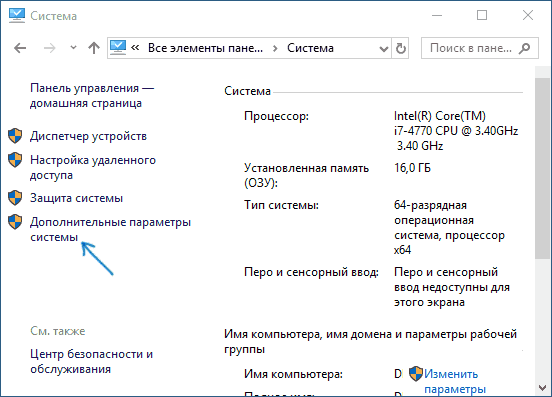Click the double chevron in address bar

click(x=135, y=48)
